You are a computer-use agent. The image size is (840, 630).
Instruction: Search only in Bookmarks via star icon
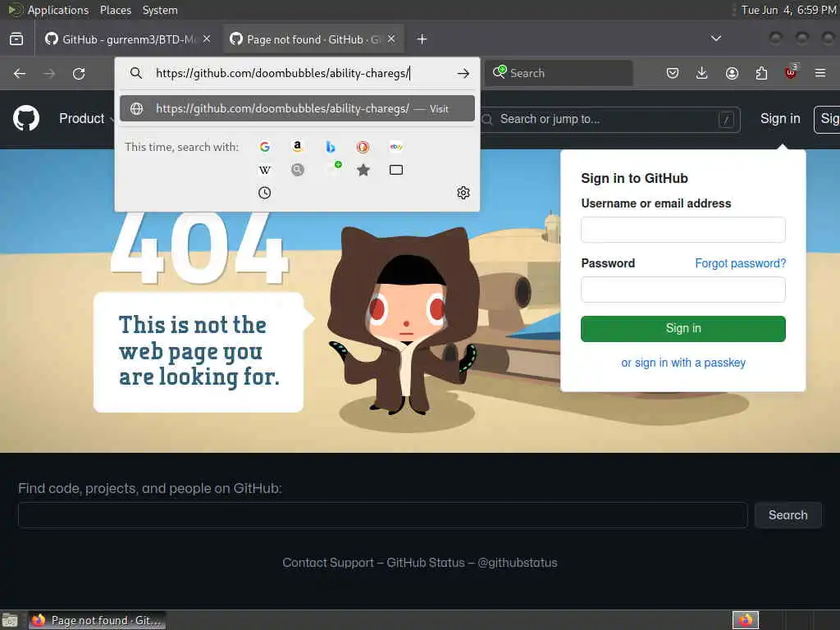tap(363, 170)
